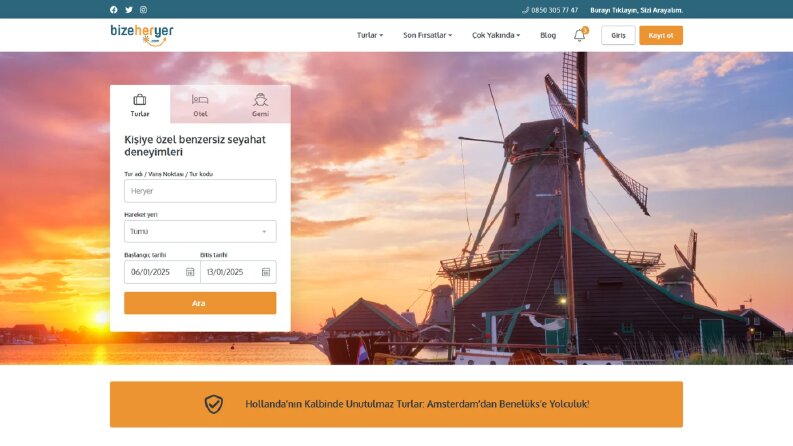Click the phone number 0850 305 77 47
Image resolution: width=793 pixels, height=446 pixels.
pos(554,10)
